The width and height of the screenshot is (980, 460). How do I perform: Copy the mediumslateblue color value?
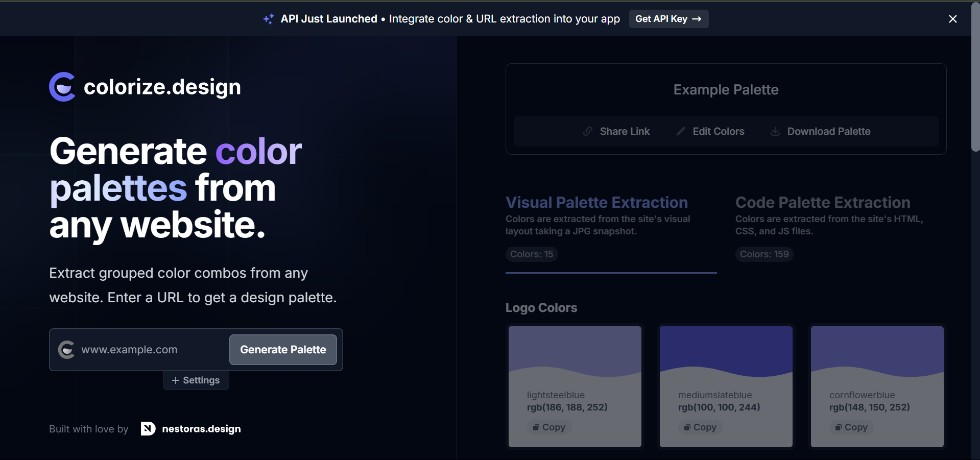pos(700,427)
